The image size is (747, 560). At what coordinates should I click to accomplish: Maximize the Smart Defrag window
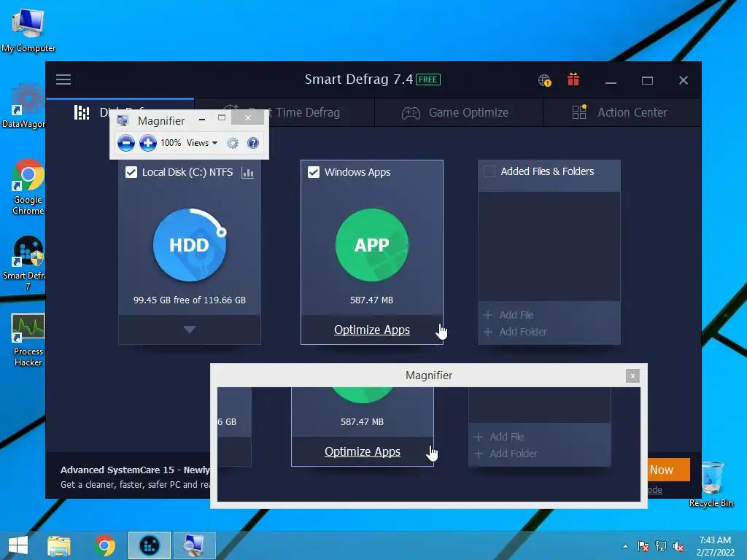click(647, 80)
